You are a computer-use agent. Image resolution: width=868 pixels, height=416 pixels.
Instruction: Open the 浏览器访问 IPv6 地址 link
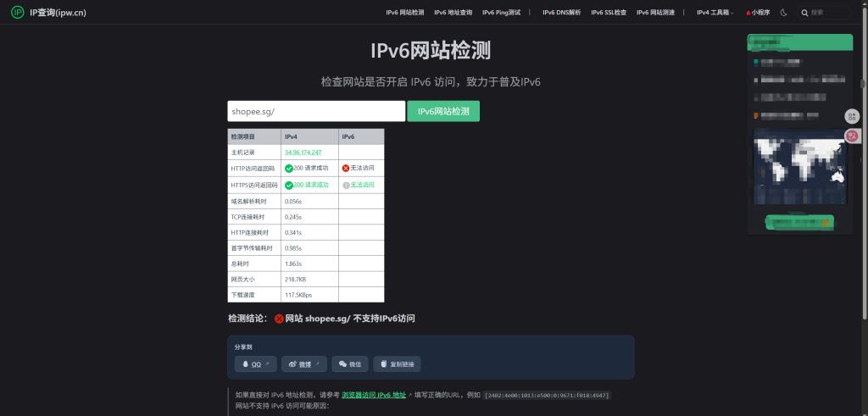click(373, 395)
